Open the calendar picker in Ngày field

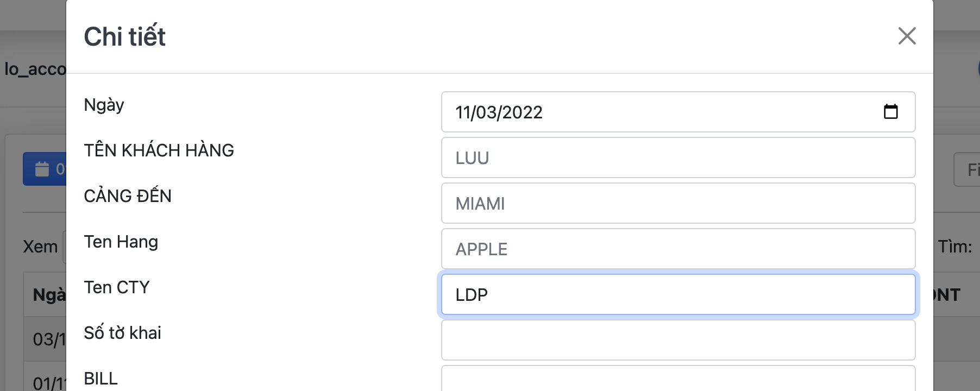tap(890, 112)
